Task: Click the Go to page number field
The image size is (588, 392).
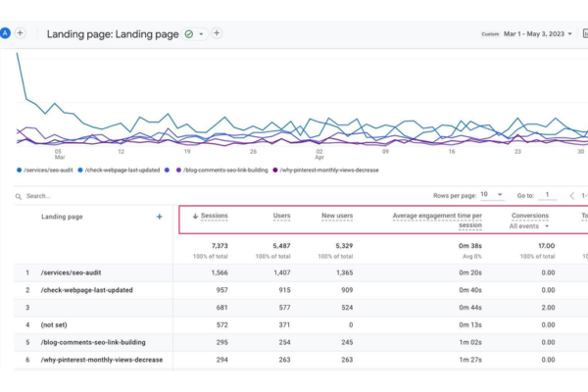Action: [x=547, y=195]
